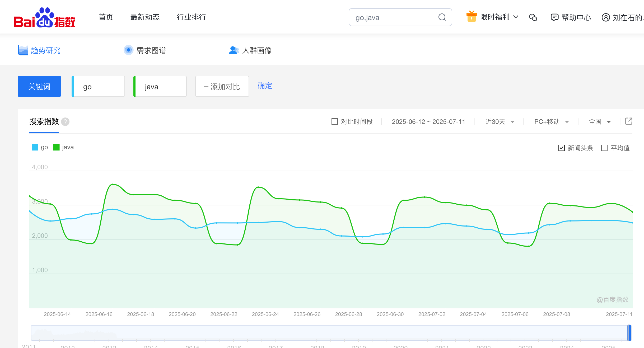Click the user profile avatar icon

[x=606, y=17]
